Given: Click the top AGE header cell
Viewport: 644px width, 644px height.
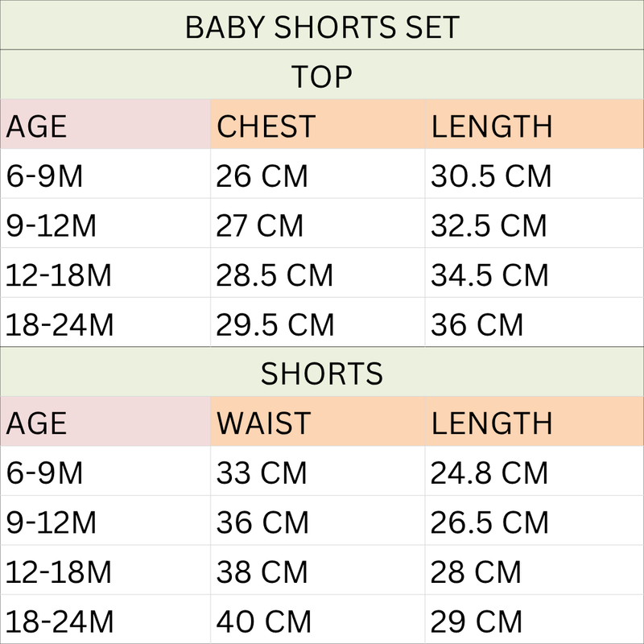Looking at the screenshot, I should pos(105,124).
